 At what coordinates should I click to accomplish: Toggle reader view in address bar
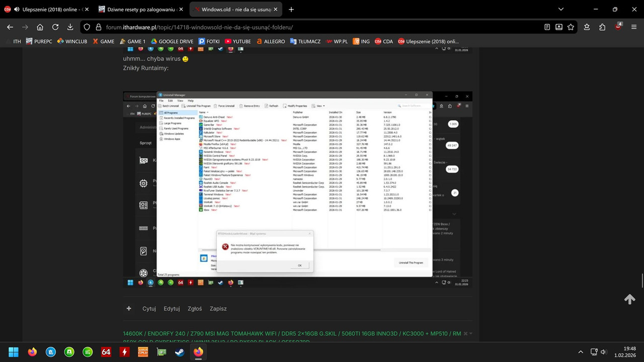[547, 27]
